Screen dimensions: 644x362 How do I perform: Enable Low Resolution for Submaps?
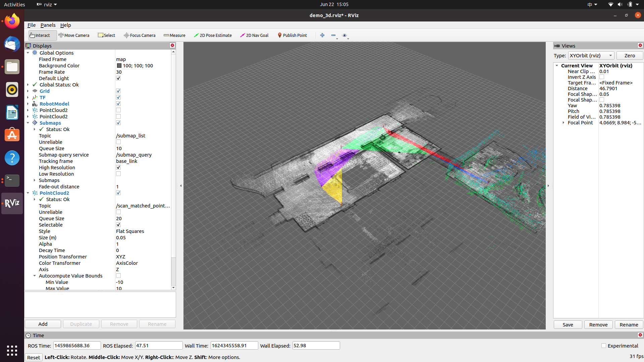coord(118,174)
